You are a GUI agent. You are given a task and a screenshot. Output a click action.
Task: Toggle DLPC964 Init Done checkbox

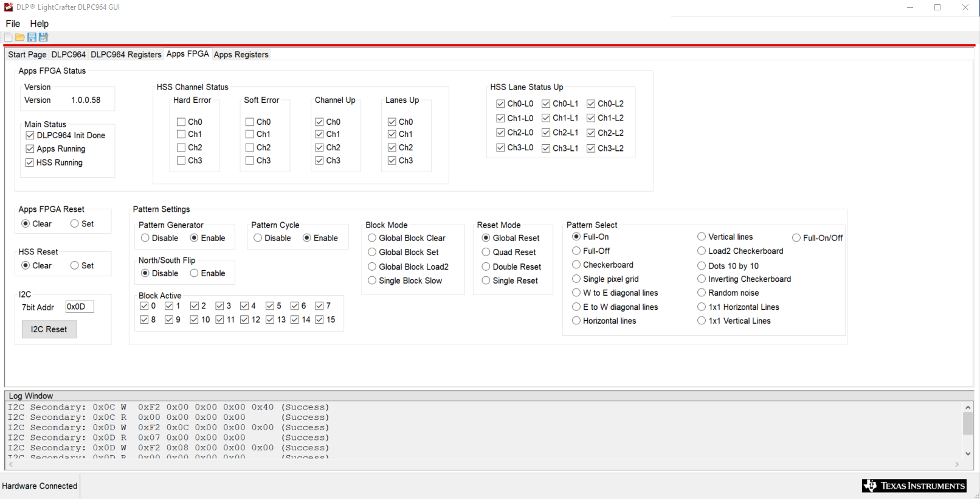tap(30, 135)
